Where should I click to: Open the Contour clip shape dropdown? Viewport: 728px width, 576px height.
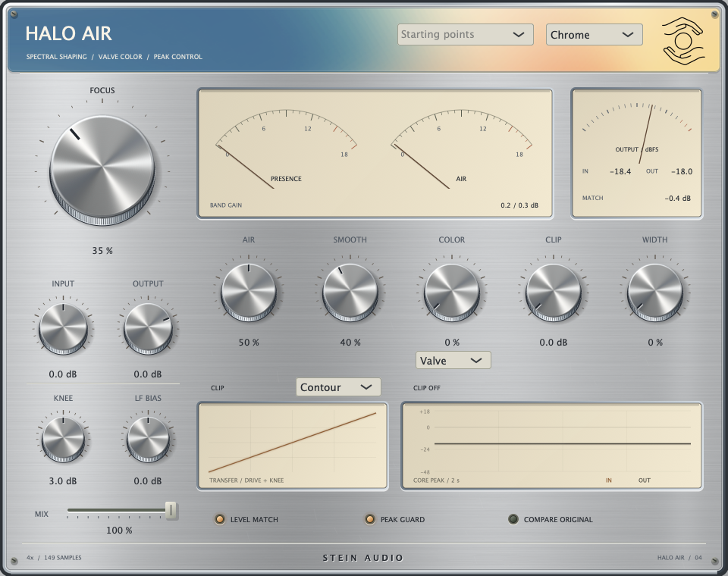[x=338, y=387]
